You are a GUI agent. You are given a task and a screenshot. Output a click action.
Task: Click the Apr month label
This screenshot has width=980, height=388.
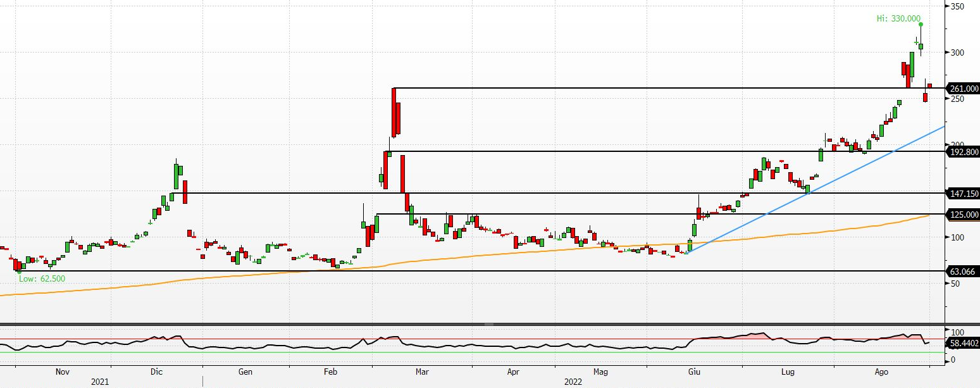[x=513, y=372]
